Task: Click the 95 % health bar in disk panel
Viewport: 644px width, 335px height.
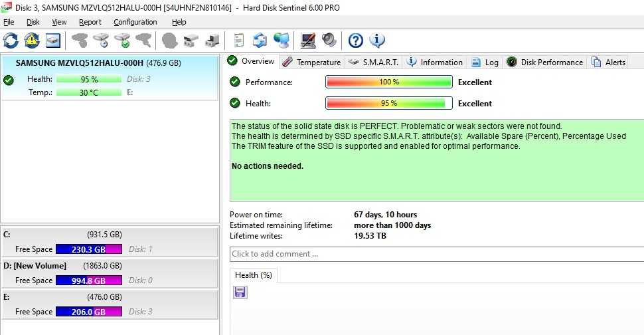Action: (89, 79)
